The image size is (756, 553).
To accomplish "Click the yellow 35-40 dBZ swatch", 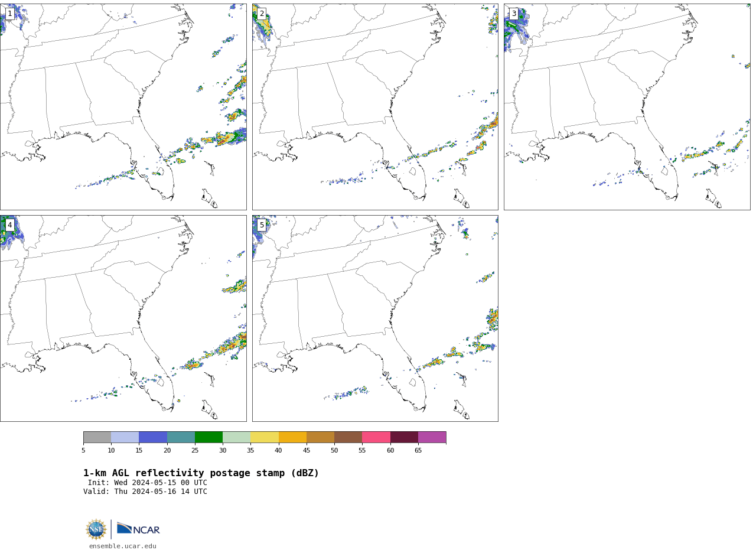I will point(265,437).
